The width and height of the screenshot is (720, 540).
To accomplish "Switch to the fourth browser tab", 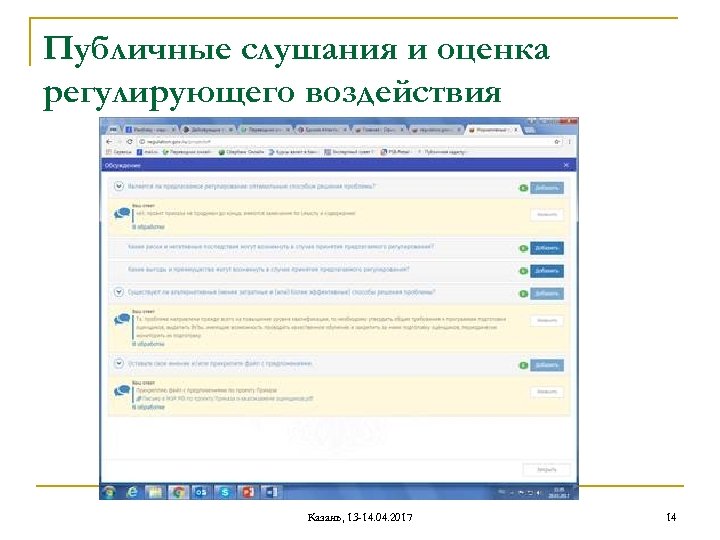I will pos(322,130).
